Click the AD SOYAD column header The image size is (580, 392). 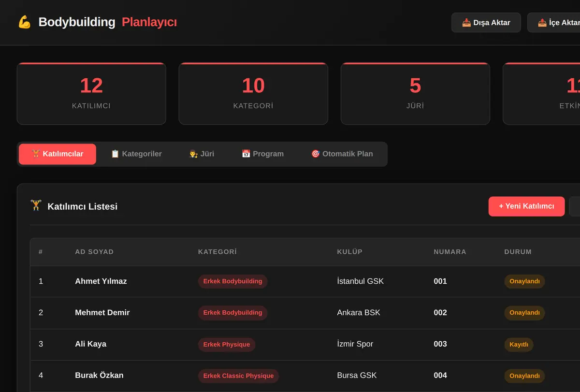coord(94,252)
